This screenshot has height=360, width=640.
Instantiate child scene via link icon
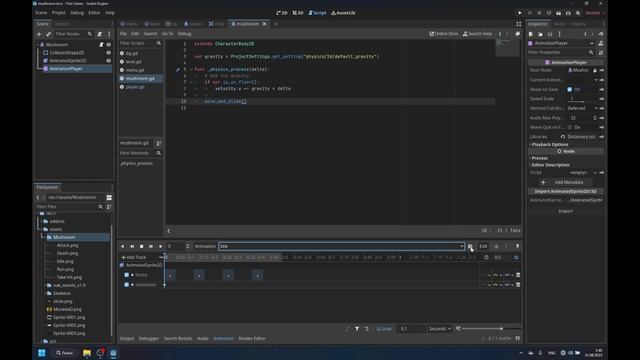pyautogui.click(x=49, y=34)
